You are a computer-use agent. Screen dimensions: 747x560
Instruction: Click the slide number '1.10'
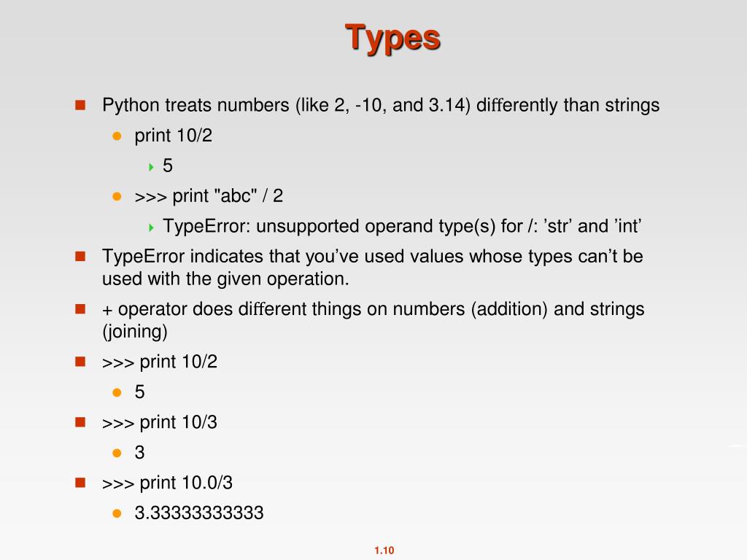click(x=384, y=551)
